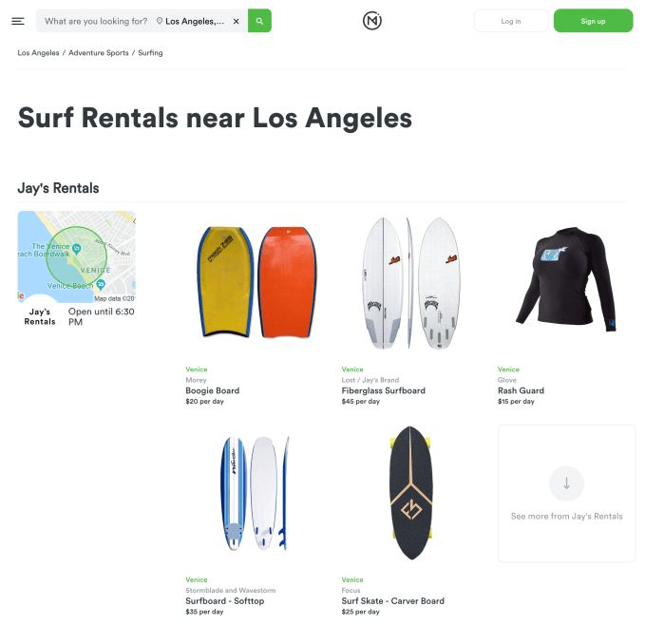Open the Surf Skate - Carver Board image
Viewport: 645px width, 644px height.
[411, 493]
